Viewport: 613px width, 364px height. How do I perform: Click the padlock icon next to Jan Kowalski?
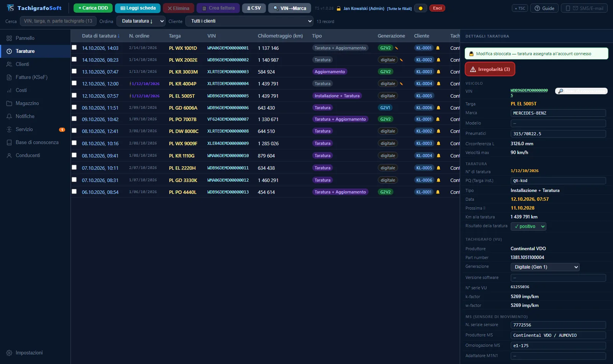click(339, 8)
